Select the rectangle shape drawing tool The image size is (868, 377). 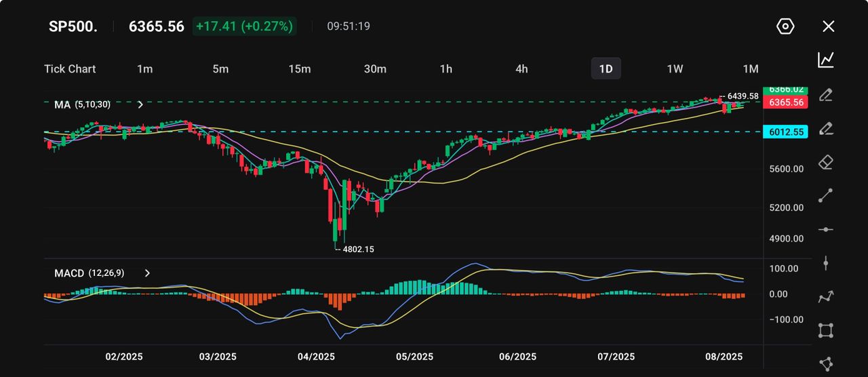coord(825,330)
